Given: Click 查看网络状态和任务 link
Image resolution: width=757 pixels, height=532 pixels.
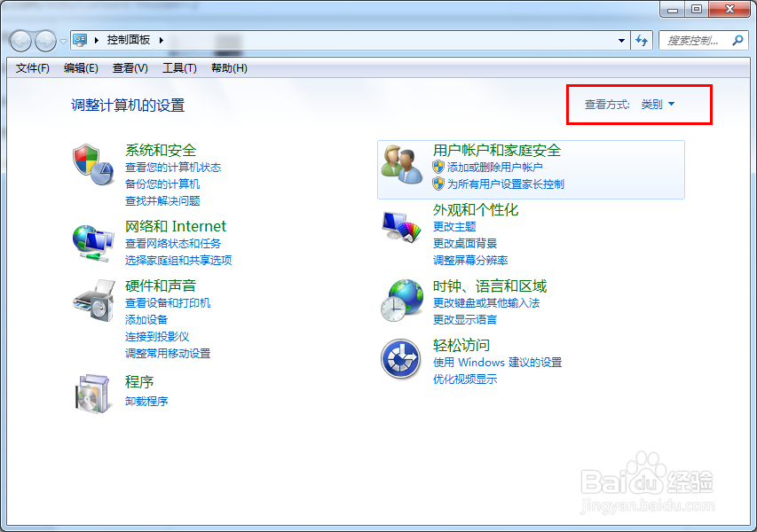Looking at the screenshot, I should (x=173, y=244).
